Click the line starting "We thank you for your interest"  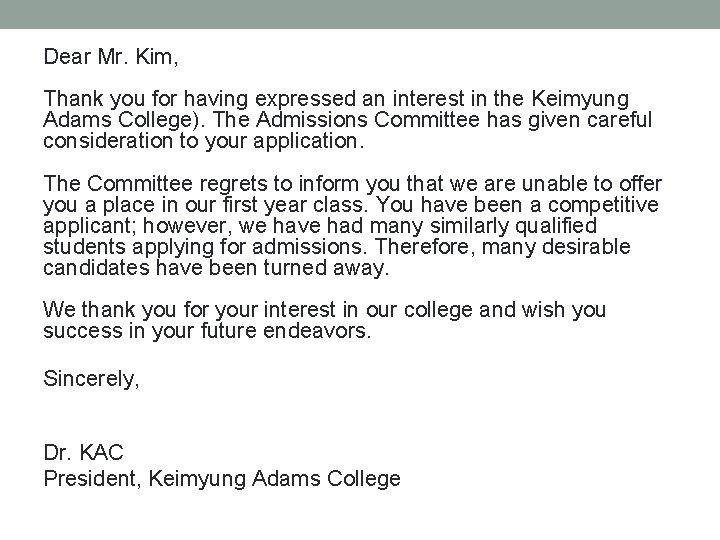[x=325, y=311]
